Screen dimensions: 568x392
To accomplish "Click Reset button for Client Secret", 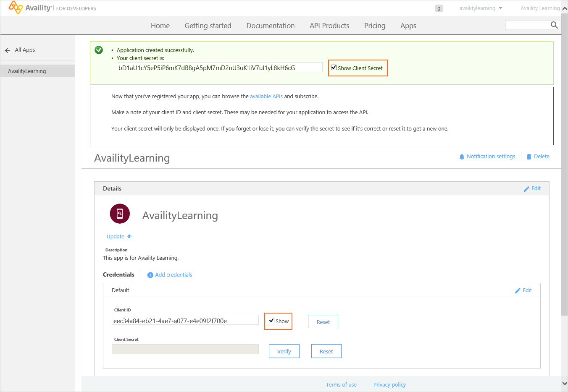I will click(326, 351).
